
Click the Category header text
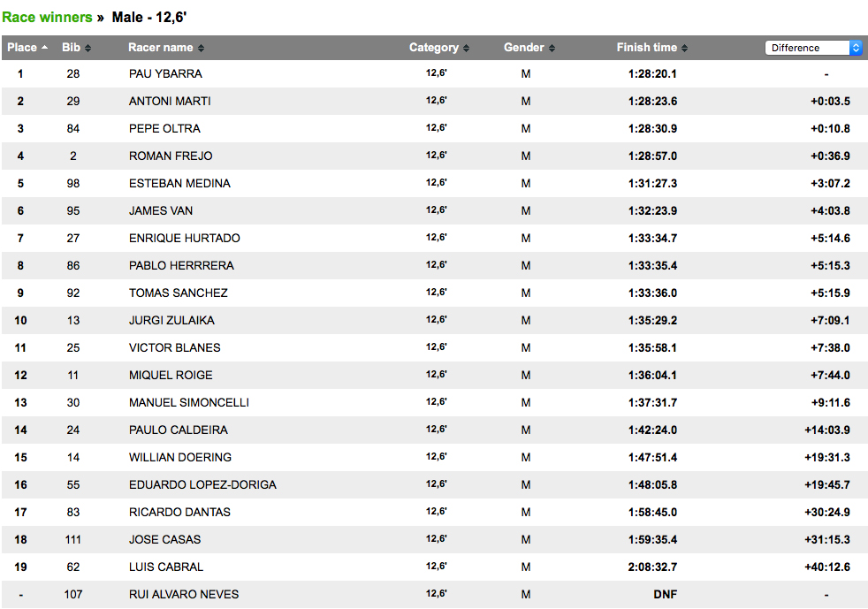point(434,48)
